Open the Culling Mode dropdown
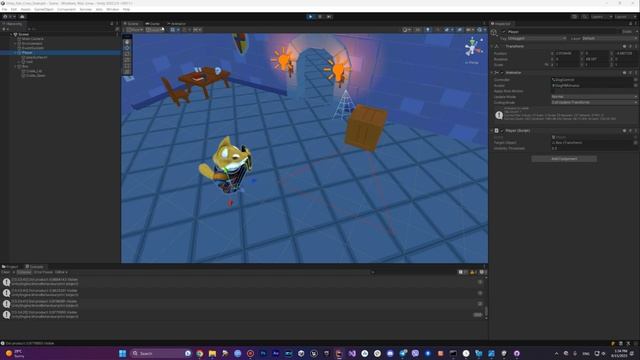 [x=594, y=102]
